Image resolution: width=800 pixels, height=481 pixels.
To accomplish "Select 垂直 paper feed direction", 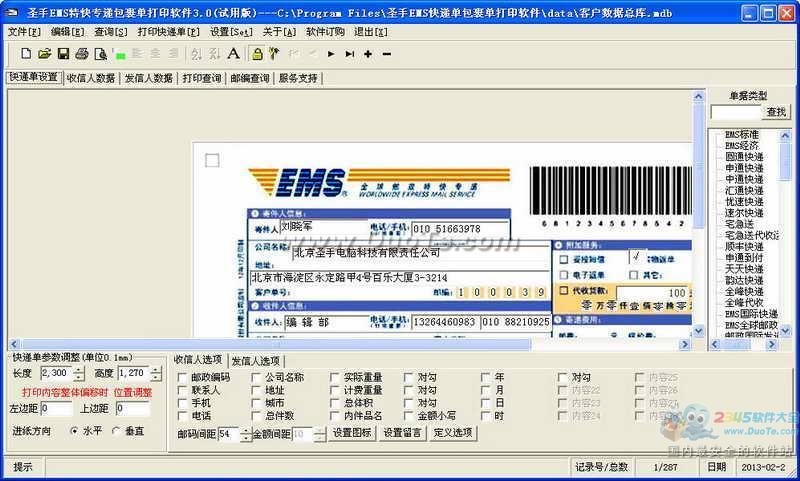I will [116, 431].
